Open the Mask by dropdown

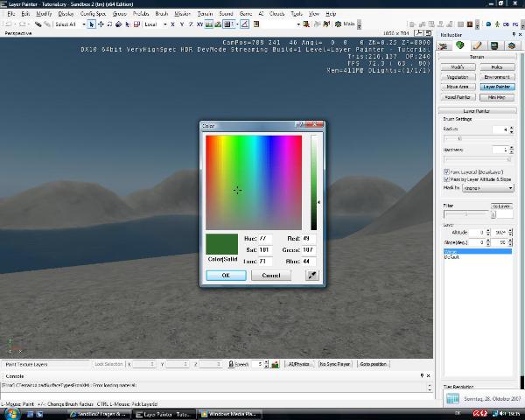pyautogui.click(x=486, y=187)
